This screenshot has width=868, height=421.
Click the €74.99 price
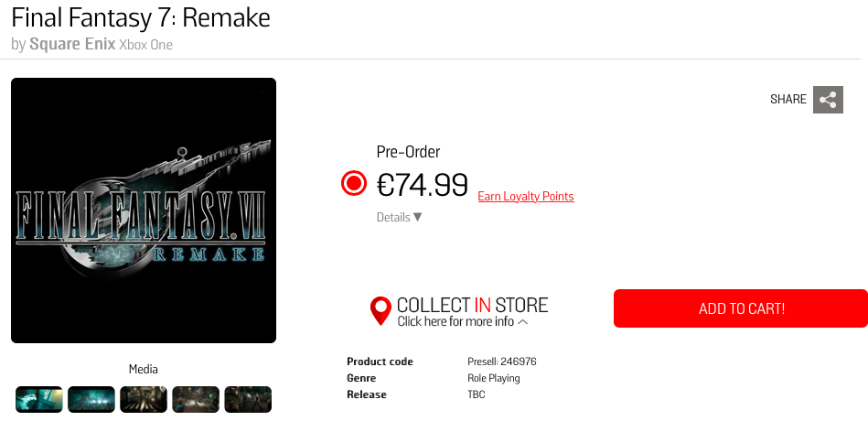pos(423,185)
